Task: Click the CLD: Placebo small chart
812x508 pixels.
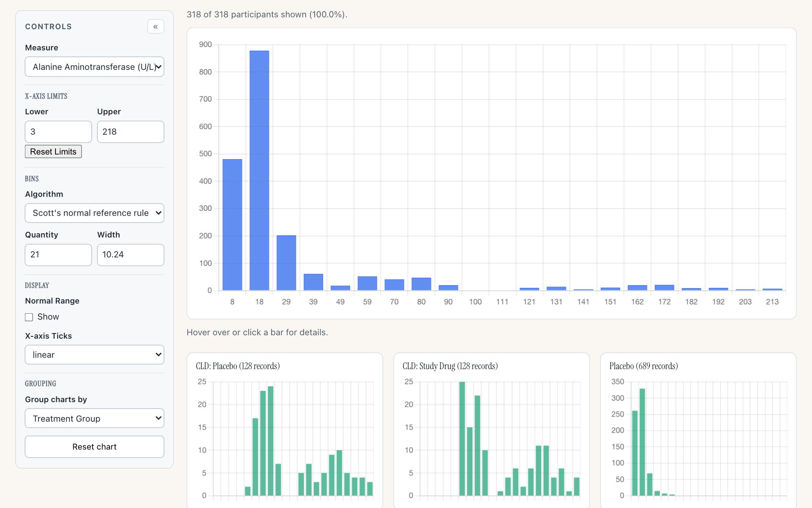Action: point(285,431)
